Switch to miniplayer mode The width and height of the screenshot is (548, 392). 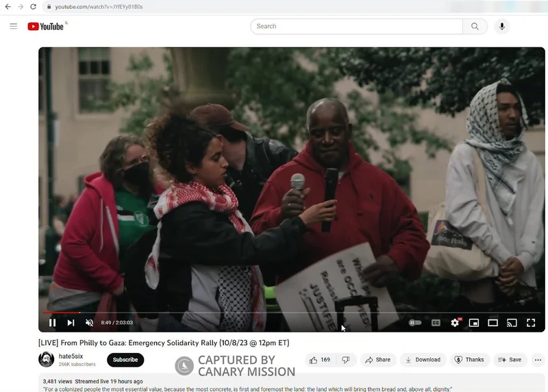tap(474, 323)
